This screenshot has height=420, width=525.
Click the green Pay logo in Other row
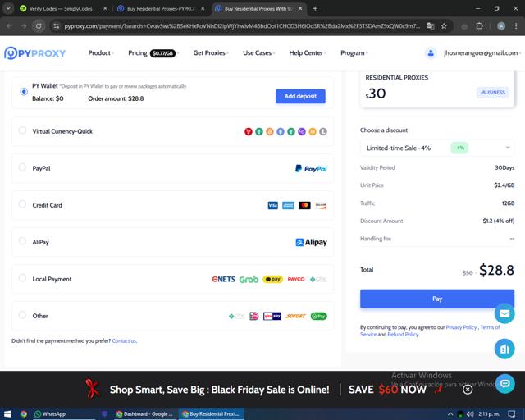coord(319,316)
